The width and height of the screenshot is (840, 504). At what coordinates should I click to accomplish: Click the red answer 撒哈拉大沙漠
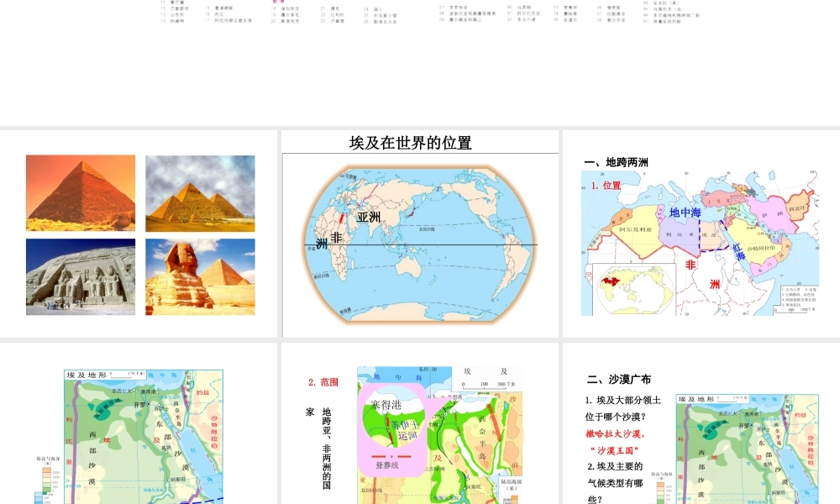click(x=615, y=433)
